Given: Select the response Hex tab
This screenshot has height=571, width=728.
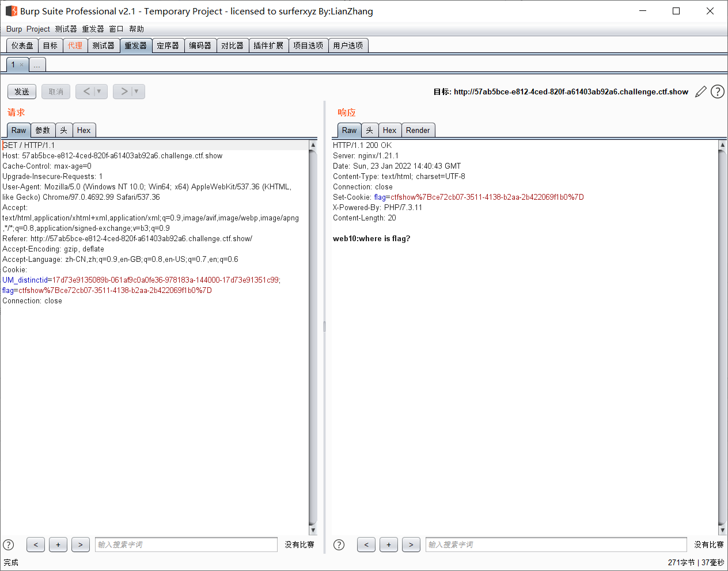Looking at the screenshot, I should [390, 130].
